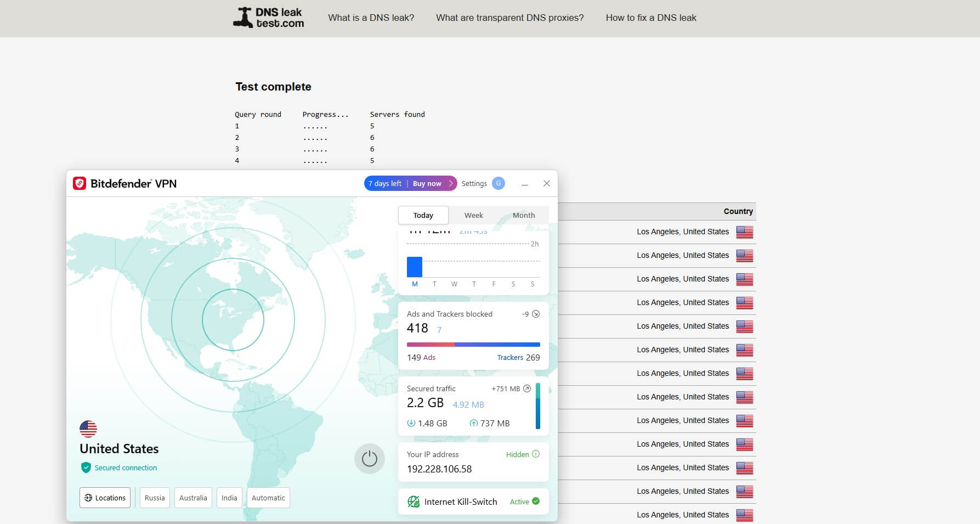Open the What is a DNS leak? page

click(371, 18)
